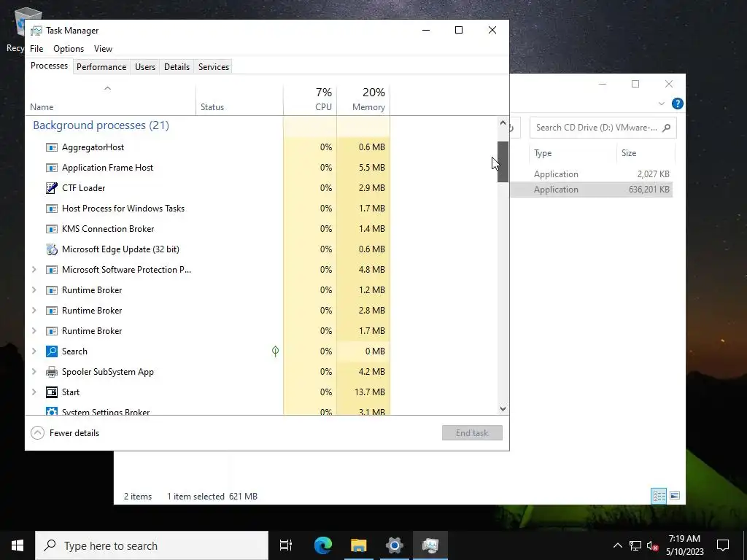Expand the Runtime Broker using 1.2 MB

pyautogui.click(x=34, y=290)
